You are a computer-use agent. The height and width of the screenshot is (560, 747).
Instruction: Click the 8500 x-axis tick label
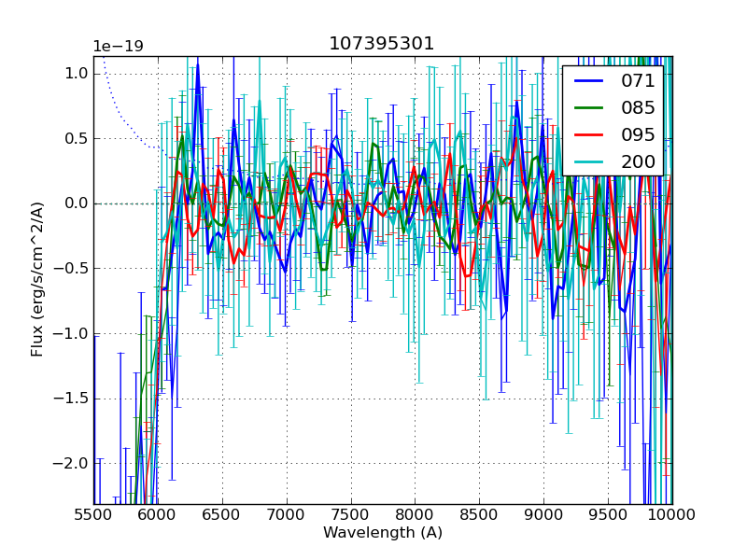pyautogui.click(x=480, y=515)
